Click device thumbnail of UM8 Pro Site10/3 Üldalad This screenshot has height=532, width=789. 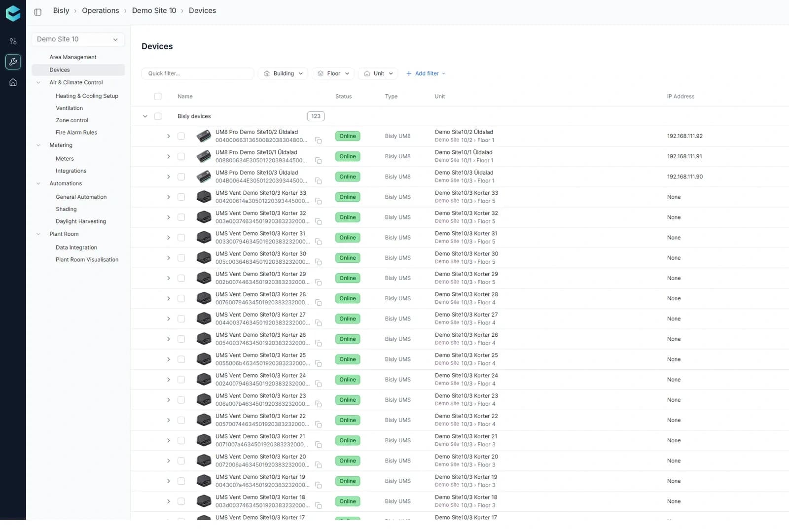204,177
